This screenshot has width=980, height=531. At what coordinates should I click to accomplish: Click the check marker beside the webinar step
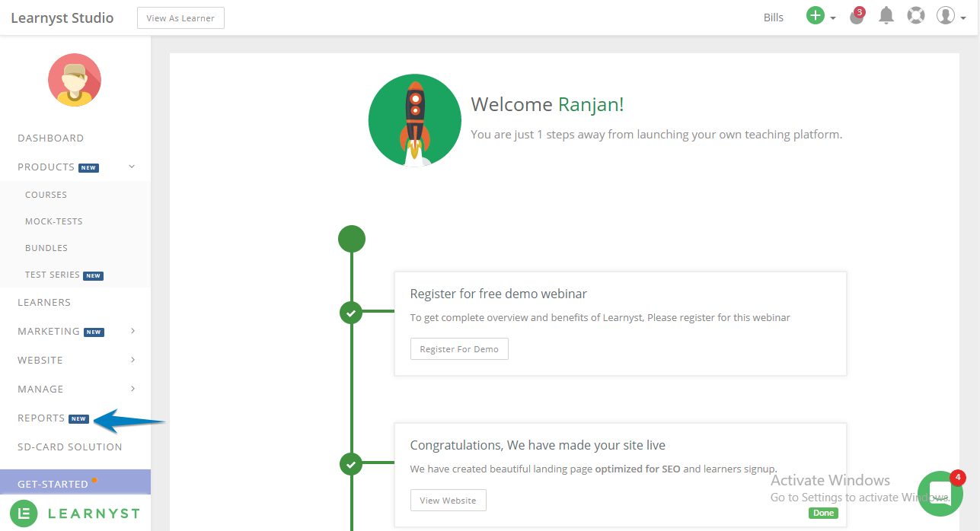click(351, 312)
